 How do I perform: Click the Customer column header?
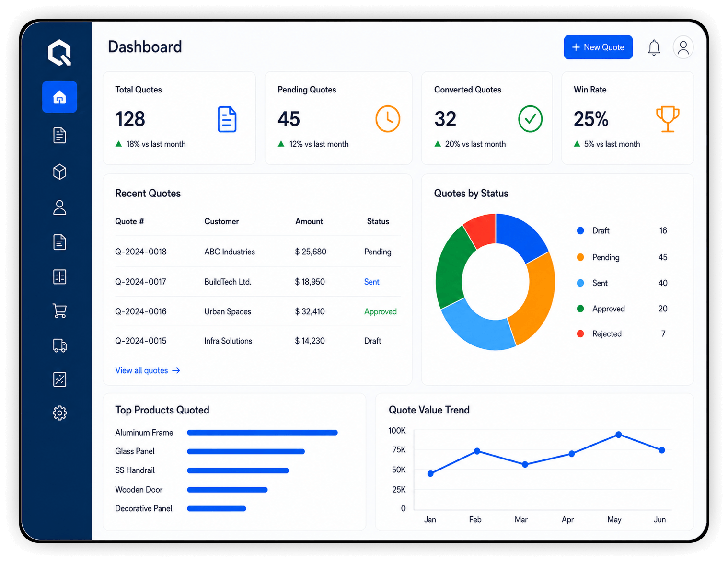tap(221, 221)
